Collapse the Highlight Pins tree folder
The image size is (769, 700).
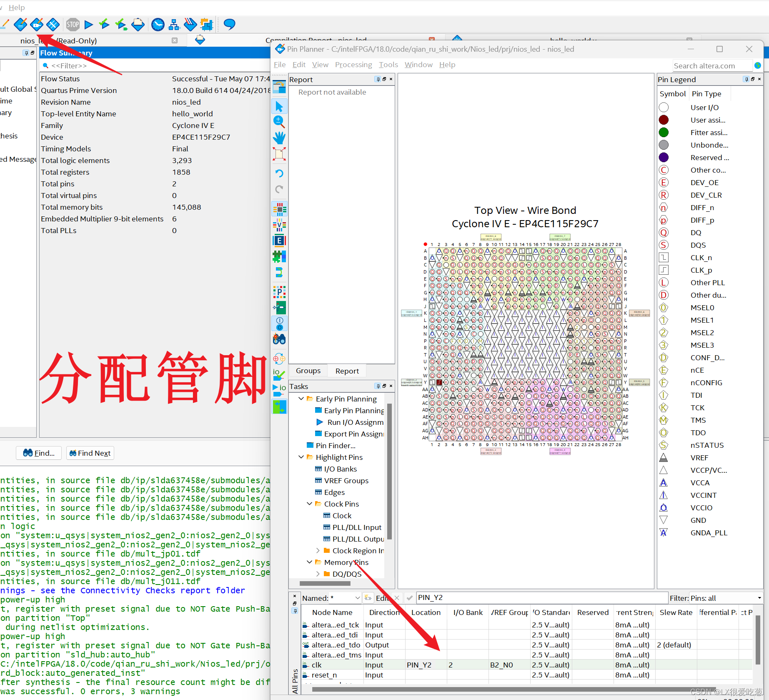coord(301,457)
